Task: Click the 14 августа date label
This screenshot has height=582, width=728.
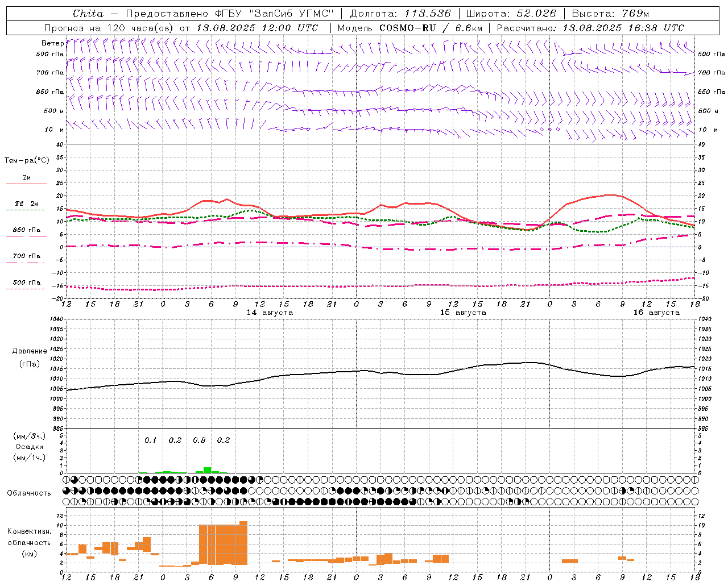Action: (270, 313)
